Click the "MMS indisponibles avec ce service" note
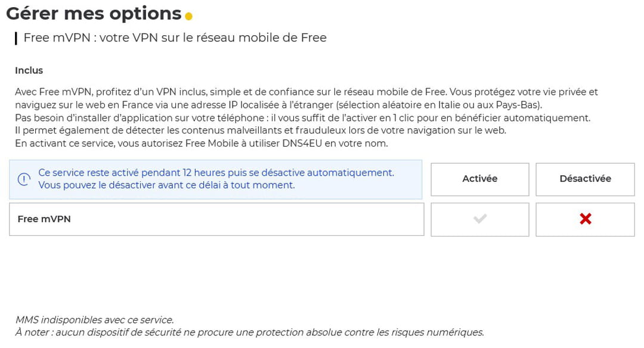 [x=94, y=320]
